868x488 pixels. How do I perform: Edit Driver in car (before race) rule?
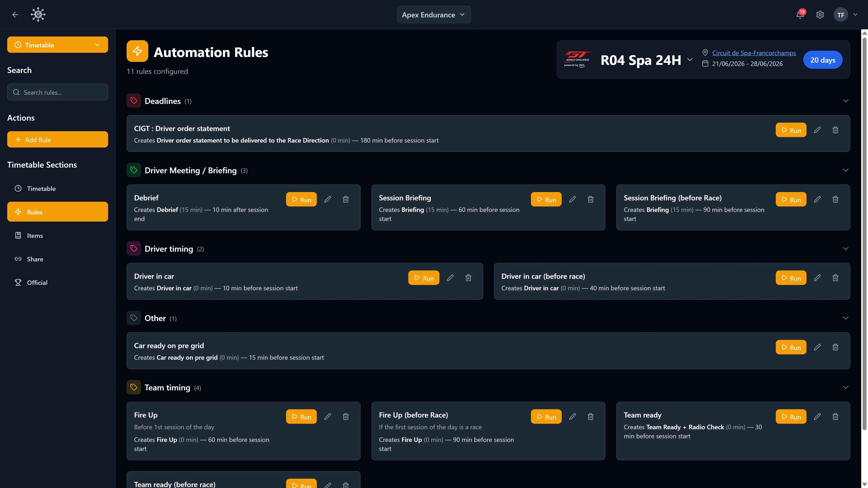click(817, 278)
